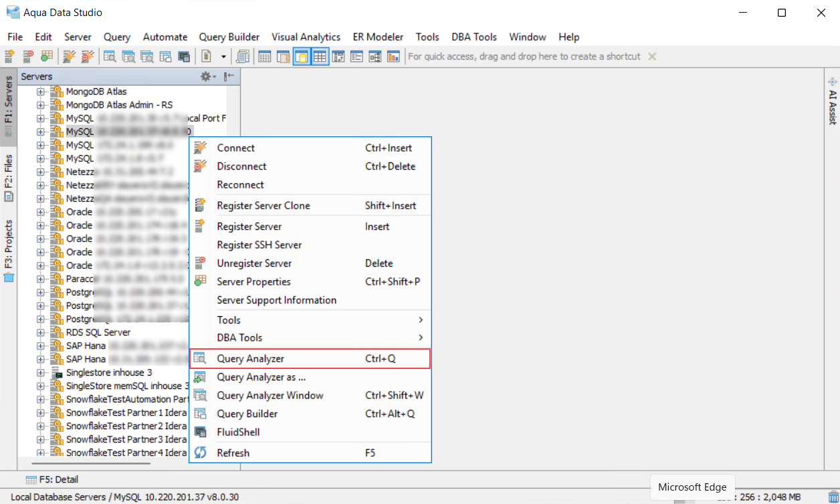Screen dimensions: 840x504
Task: Choose FluidShell in the context menu
Action: pyautogui.click(x=310, y=432)
